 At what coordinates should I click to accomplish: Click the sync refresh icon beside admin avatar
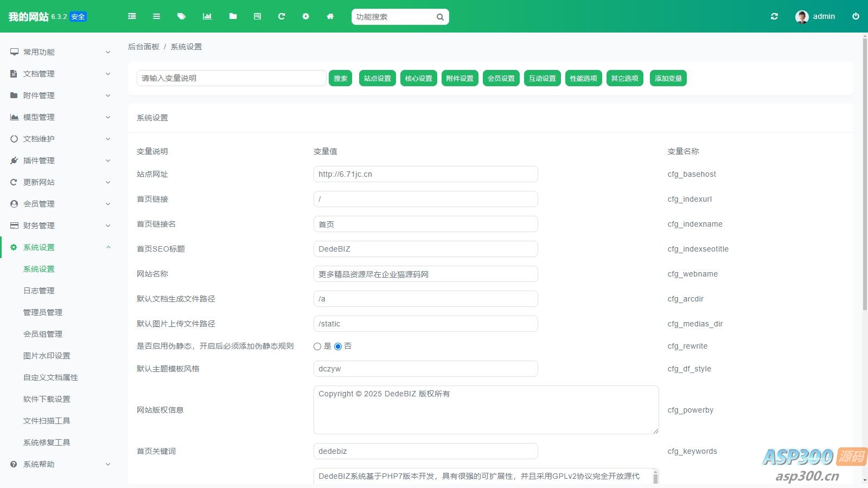[774, 16]
